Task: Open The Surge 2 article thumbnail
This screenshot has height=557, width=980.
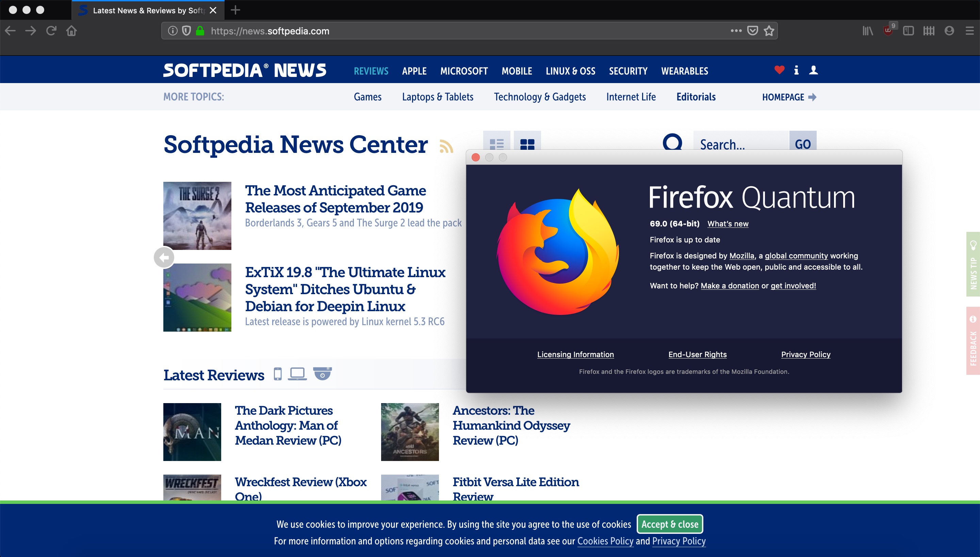Action: click(x=197, y=215)
